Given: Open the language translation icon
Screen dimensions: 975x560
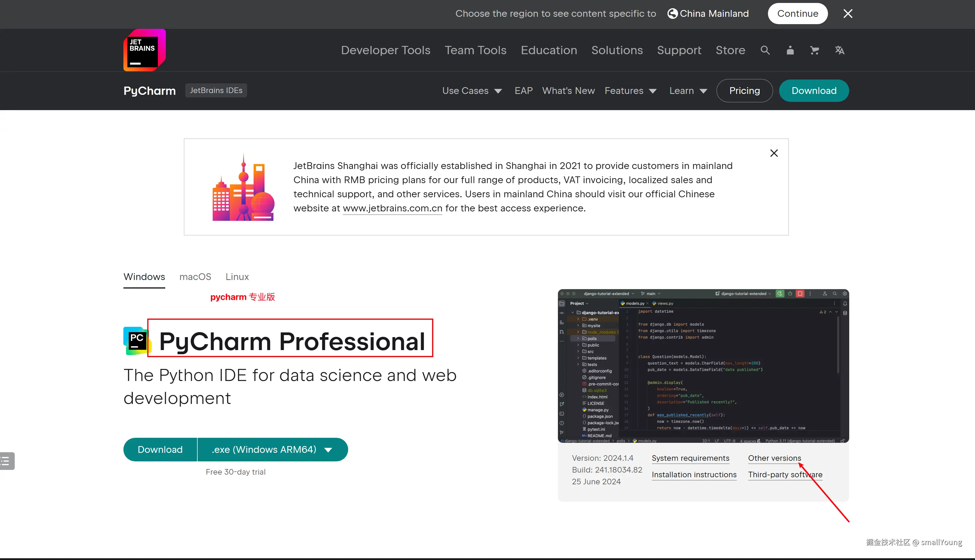Looking at the screenshot, I should [840, 50].
